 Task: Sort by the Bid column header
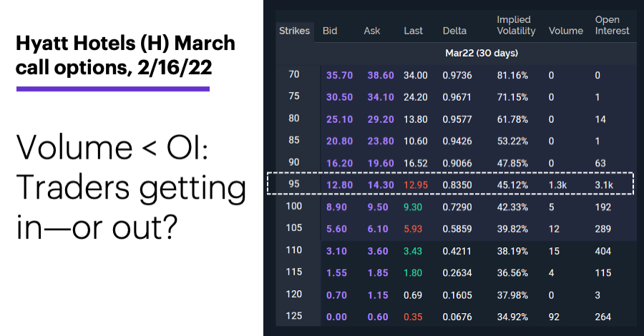pos(330,31)
